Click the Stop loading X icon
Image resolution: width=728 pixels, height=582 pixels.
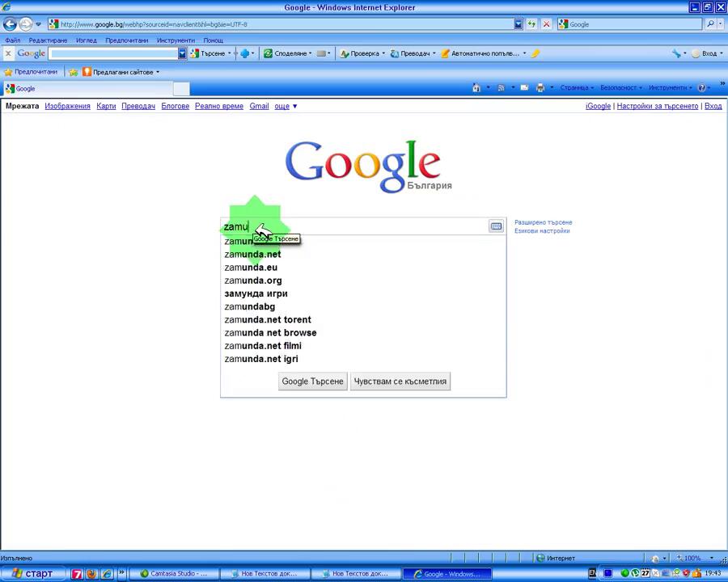click(x=546, y=24)
